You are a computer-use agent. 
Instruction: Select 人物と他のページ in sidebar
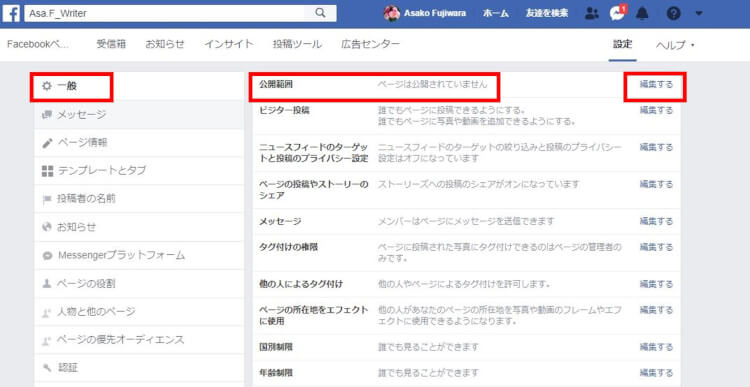tap(139, 312)
